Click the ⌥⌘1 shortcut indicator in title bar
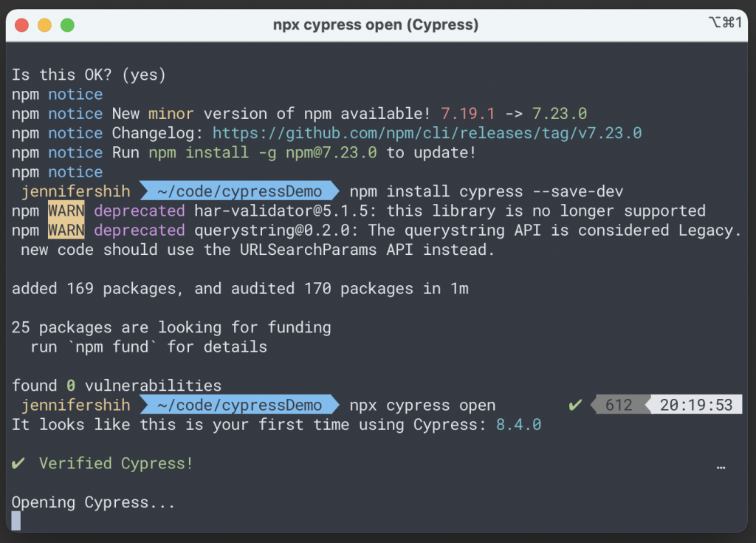The width and height of the screenshot is (756, 543). click(725, 22)
